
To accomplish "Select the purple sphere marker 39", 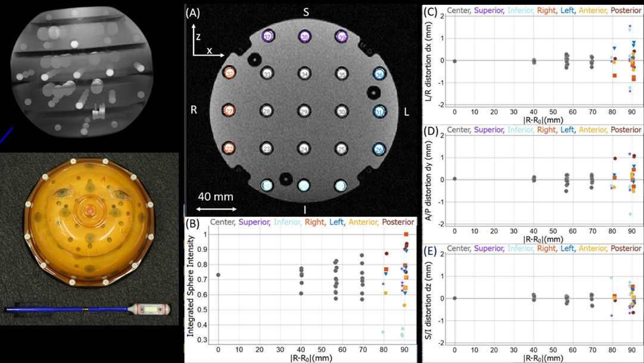I will point(341,36).
